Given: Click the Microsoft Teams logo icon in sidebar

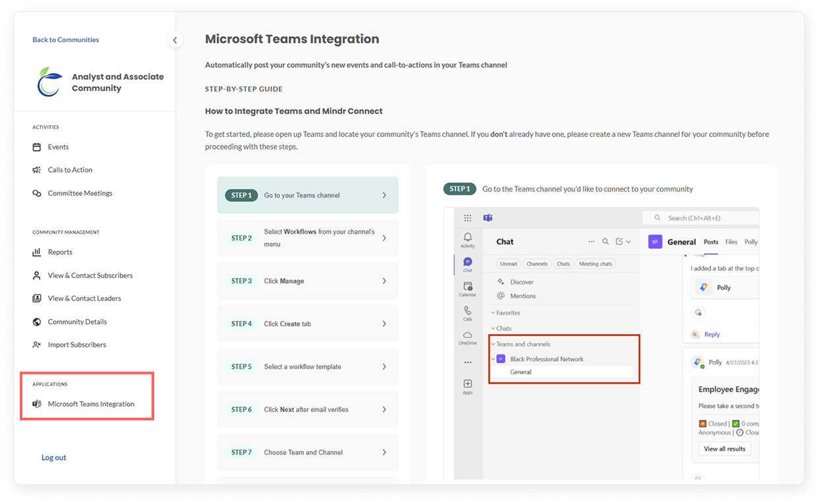Looking at the screenshot, I should coord(37,404).
